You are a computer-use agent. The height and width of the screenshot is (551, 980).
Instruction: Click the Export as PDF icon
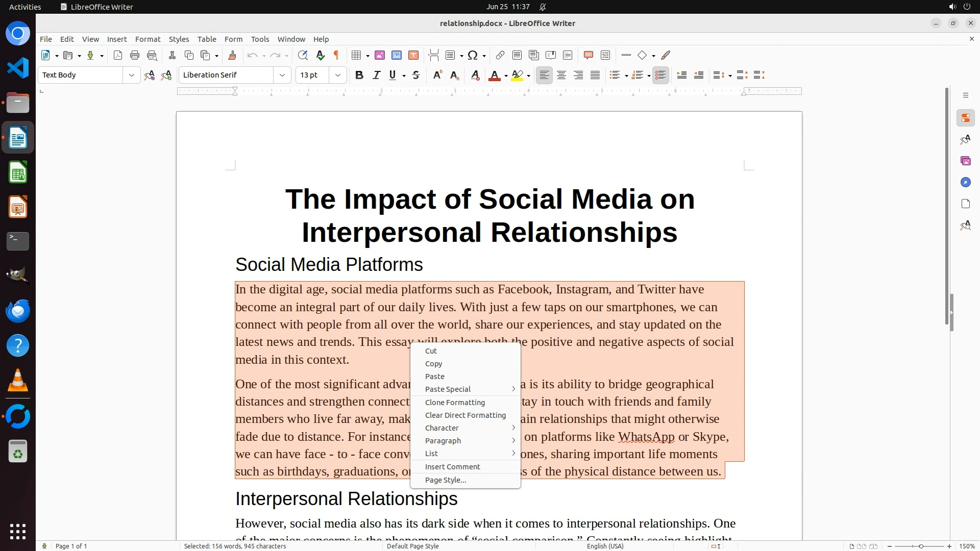click(118, 56)
